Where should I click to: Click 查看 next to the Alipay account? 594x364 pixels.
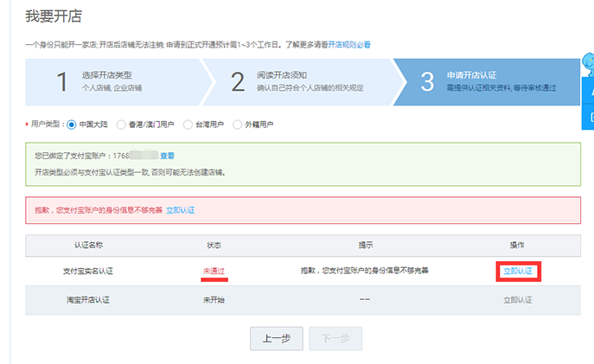click(167, 156)
